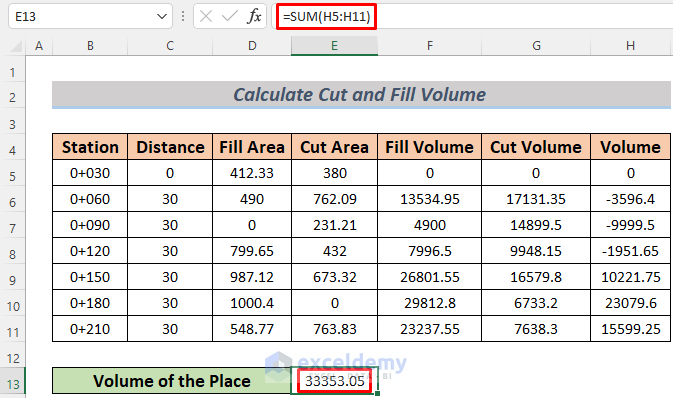
Task: Click the formula bar with =SUM(H5:H11)
Action: 472,16
